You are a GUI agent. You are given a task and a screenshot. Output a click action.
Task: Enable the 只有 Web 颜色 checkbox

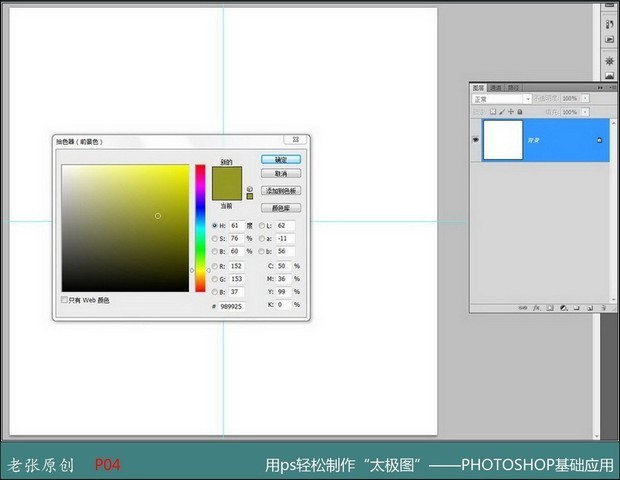click(65, 300)
